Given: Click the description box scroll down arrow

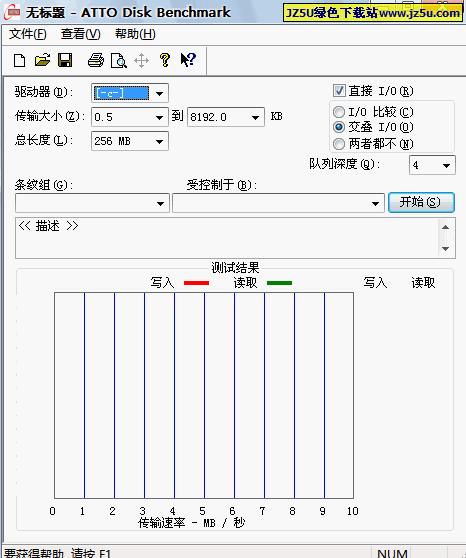Looking at the screenshot, I should [445, 248].
